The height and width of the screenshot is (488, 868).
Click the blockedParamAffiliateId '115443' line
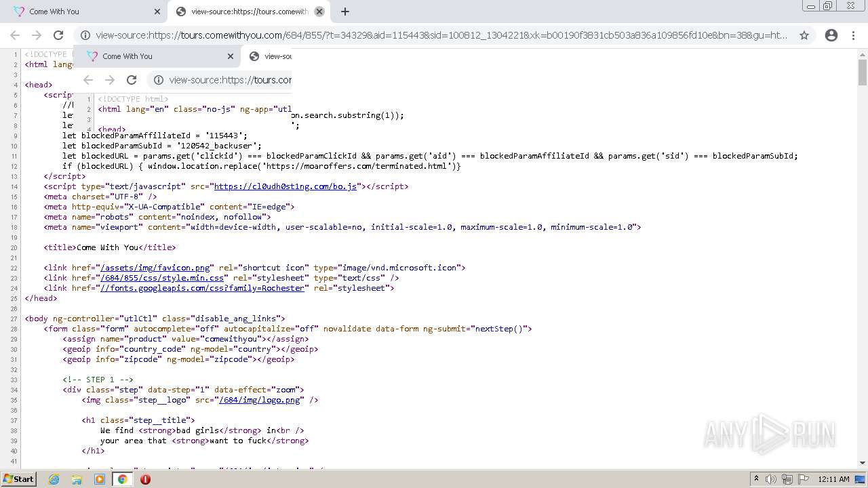[155, 136]
